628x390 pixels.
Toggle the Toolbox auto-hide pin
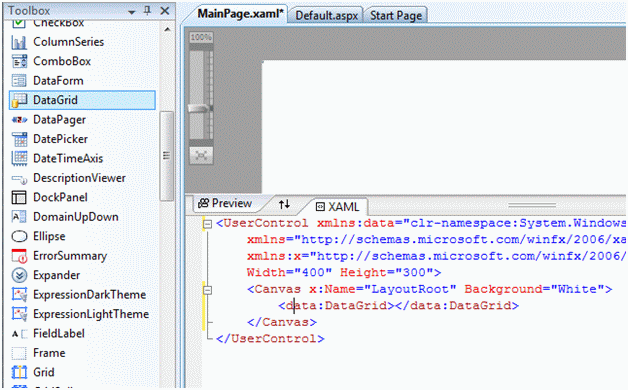[x=147, y=11]
